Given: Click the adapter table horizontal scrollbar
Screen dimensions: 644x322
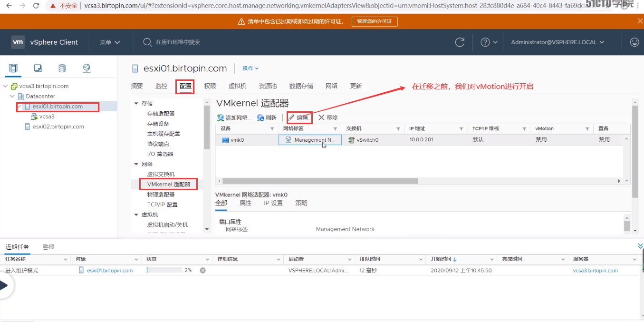Looking at the screenshot, I should coord(320,181).
